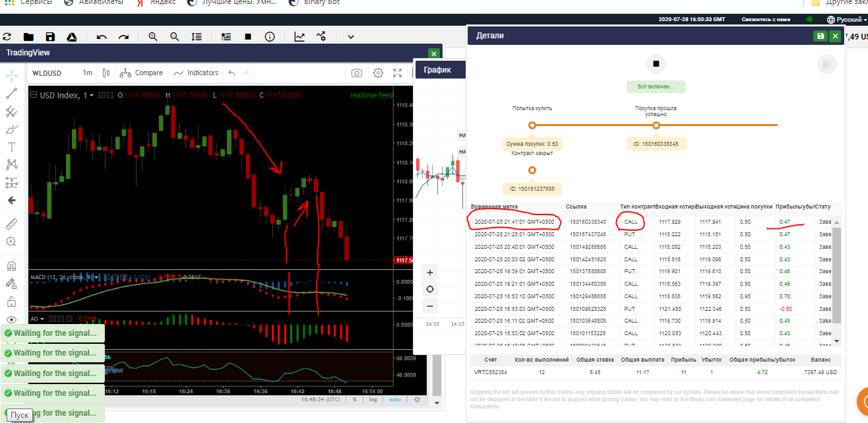Undo the last action in the bot toolbar
This screenshot has width=868, height=423.
tap(102, 37)
